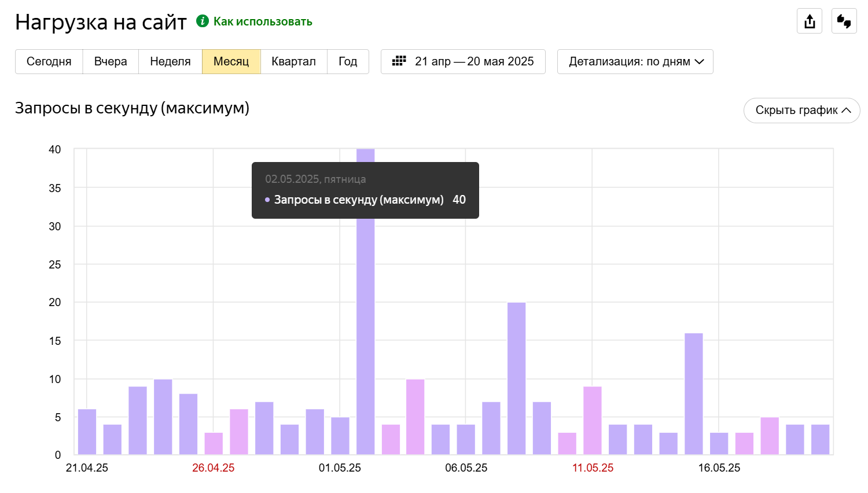Expand 'Детализация: по дням' dropdown

pyautogui.click(x=635, y=61)
